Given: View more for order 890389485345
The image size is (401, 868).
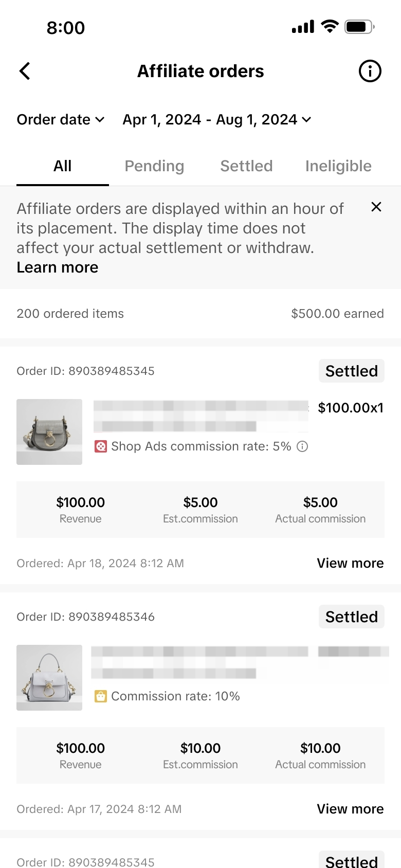Looking at the screenshot, I should pyautogui.click(x=350, y=563).
